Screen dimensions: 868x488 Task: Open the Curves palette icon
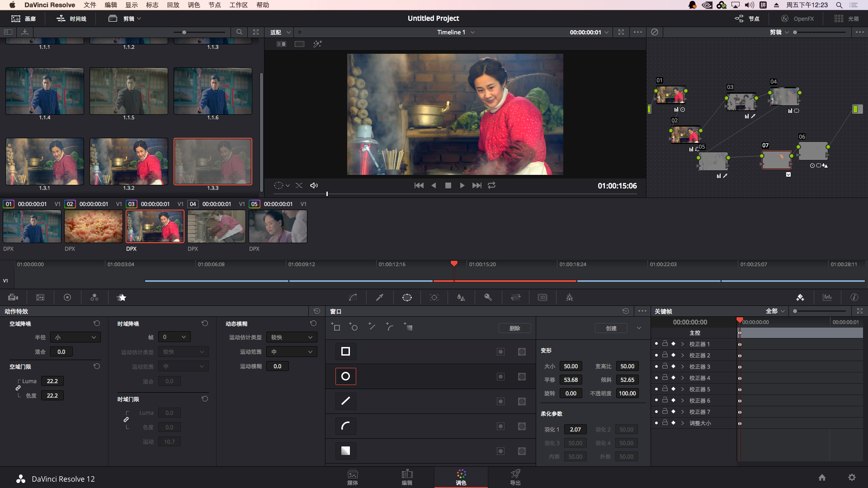[353, 297]
